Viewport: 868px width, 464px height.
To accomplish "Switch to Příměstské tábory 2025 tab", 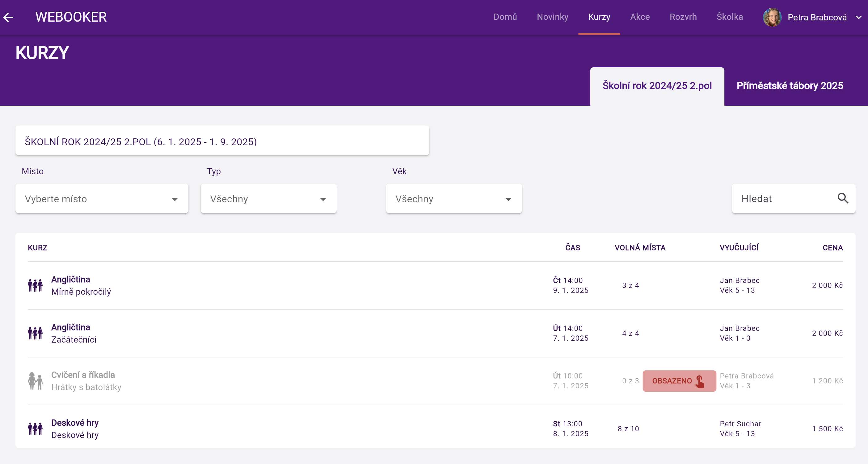I will (790, 86).
